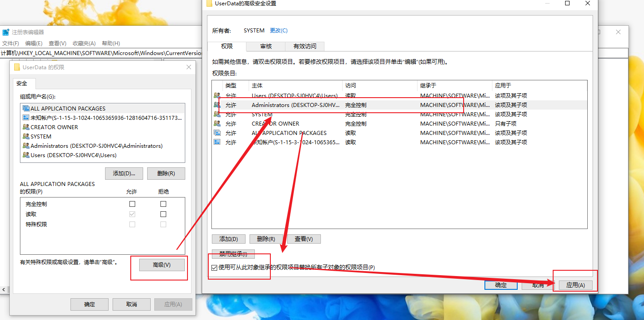The height and width of the screenshot is (320, 644).
Task: Open 高级(V) advanced settings button
Action: (162, 265)
